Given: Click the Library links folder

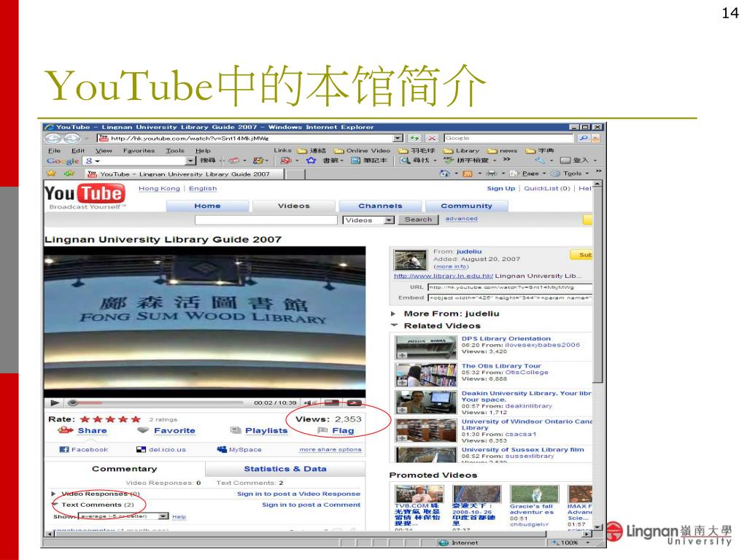Looking at the screenshot, I should point(462,150).
